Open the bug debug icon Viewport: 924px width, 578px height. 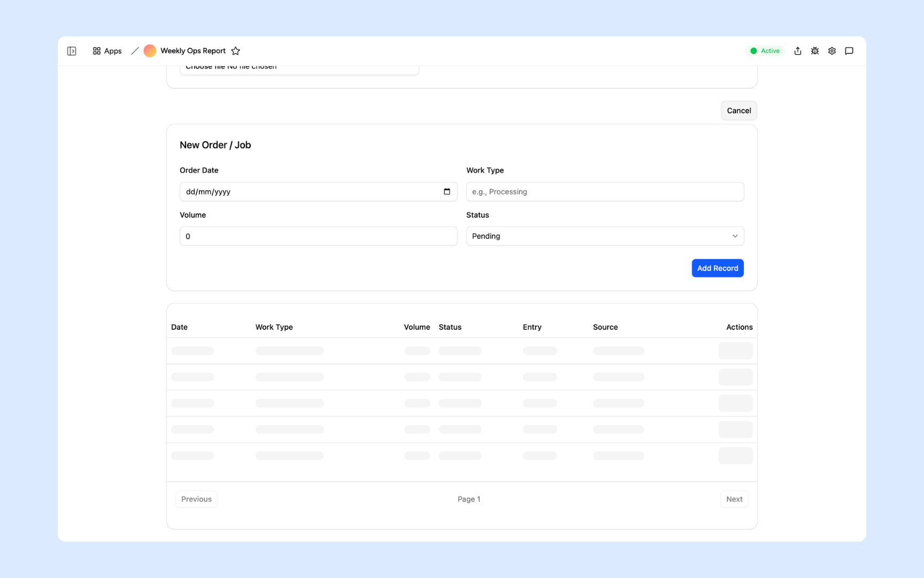click(x=815, y=51)
